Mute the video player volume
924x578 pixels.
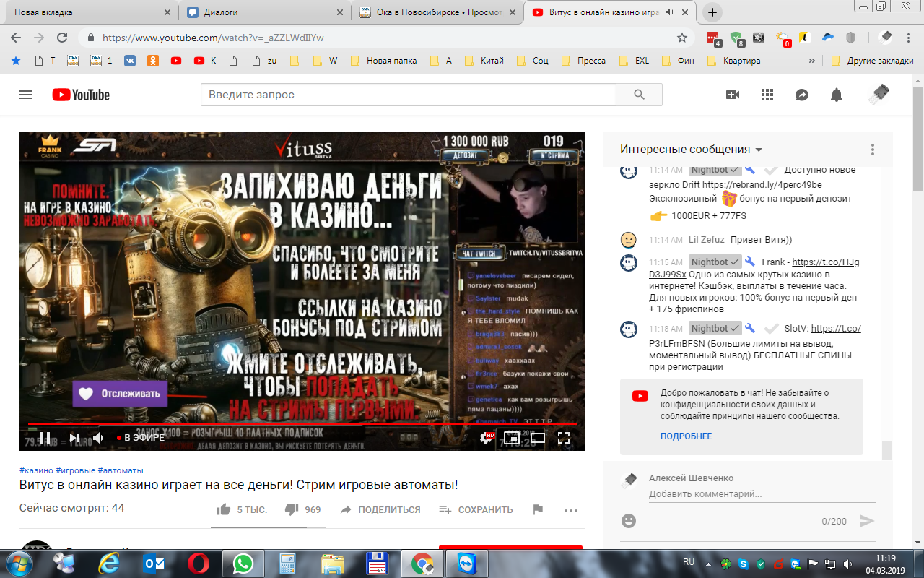98,437
